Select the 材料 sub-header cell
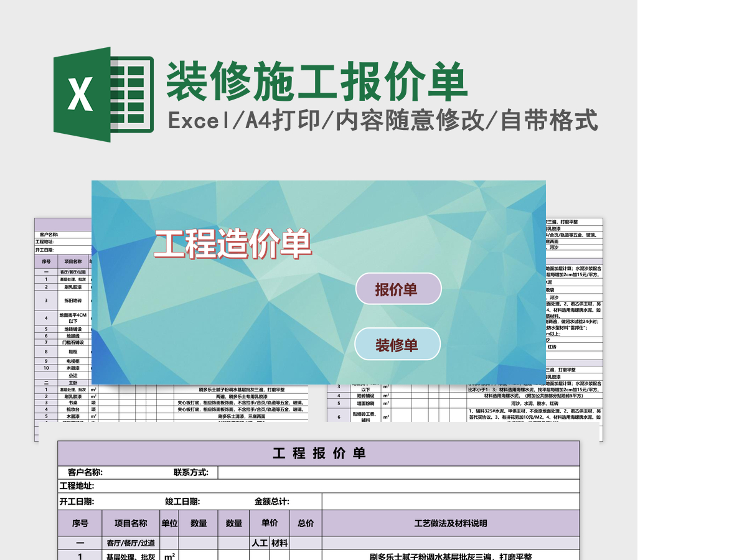 click(280, 543)
